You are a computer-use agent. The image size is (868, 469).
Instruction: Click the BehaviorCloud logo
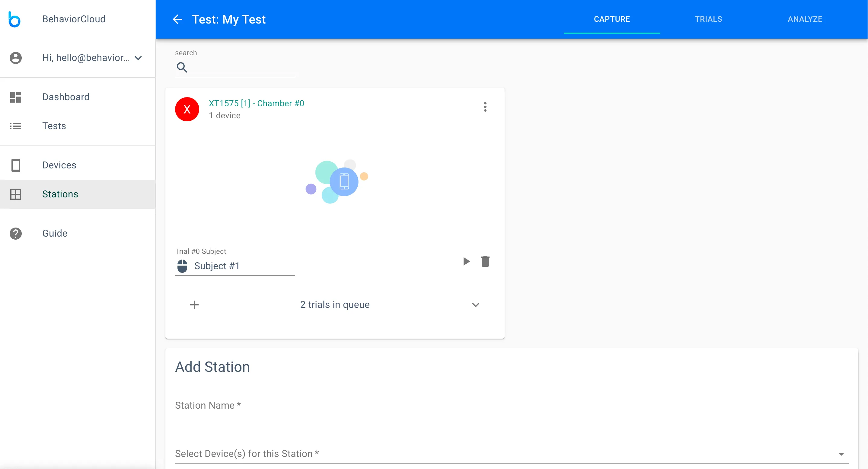pos(15,19)
